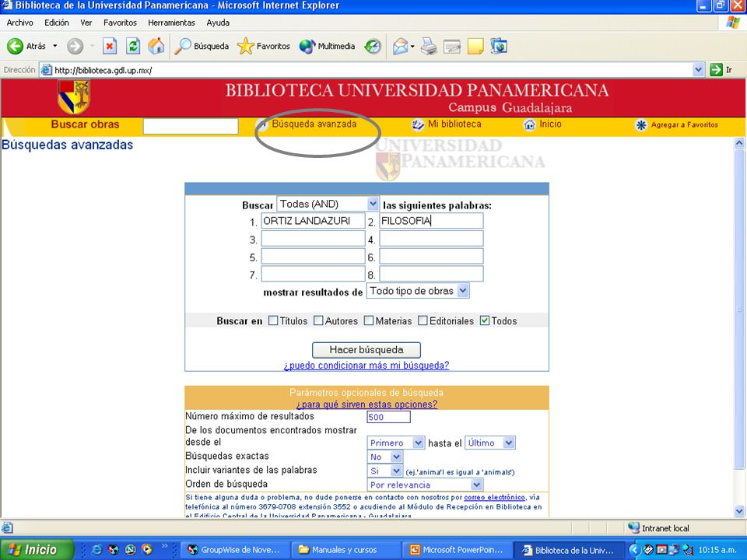Click the address bar URL field
The height and width of the screenshot is (560, 747).
pyautogui.click(x=366, y=70)
